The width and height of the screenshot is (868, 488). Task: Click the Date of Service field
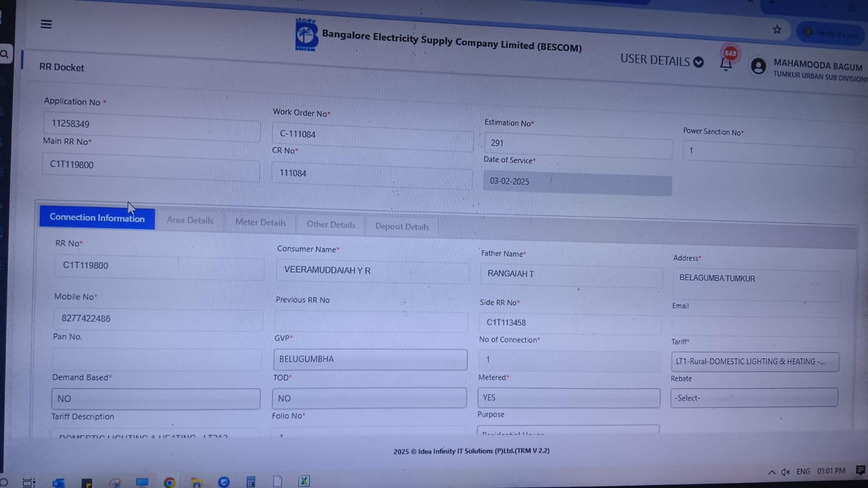(578, 183)
